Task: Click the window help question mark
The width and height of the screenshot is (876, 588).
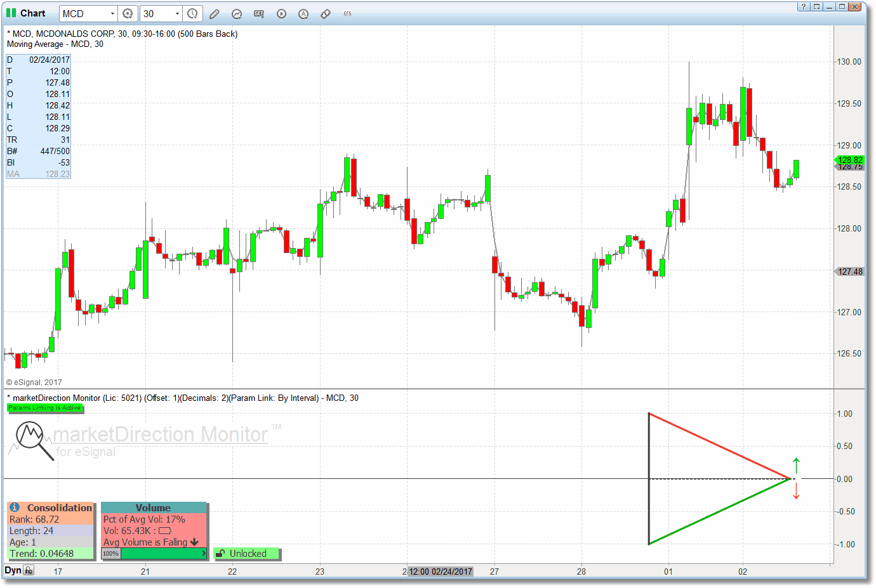Action: coord(804,6)
